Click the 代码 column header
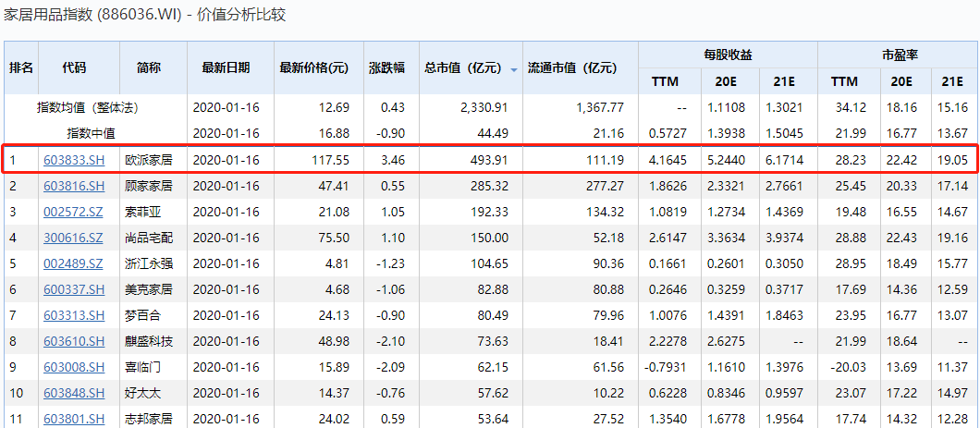The image size is (980, 428). pyautogui.click(x=74, y=68)
